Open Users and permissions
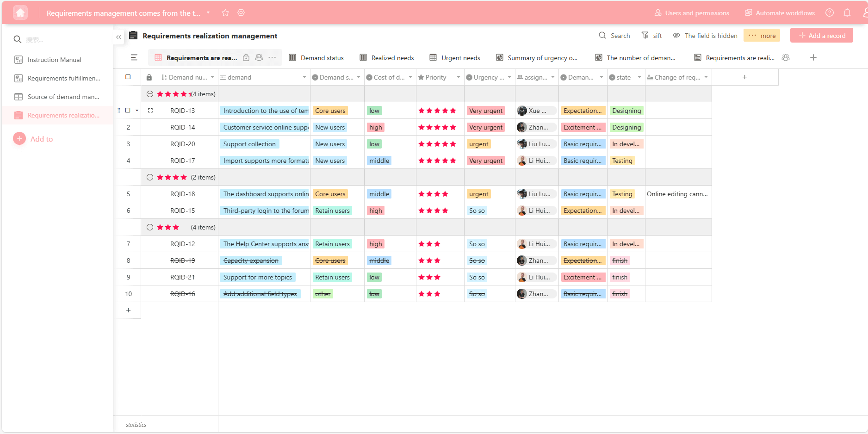The image size is (868, 434). click(692, 13)
